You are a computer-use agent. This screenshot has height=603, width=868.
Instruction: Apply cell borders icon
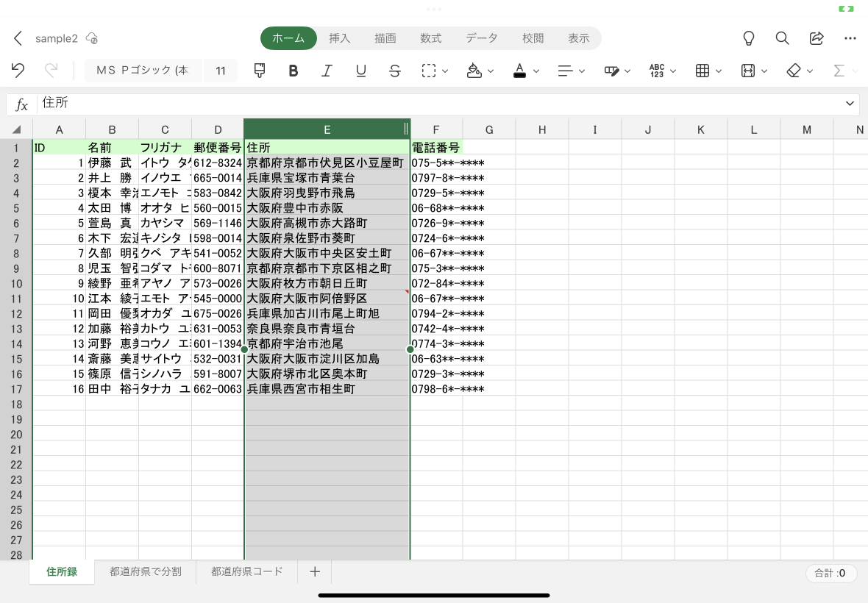[428, 71]
